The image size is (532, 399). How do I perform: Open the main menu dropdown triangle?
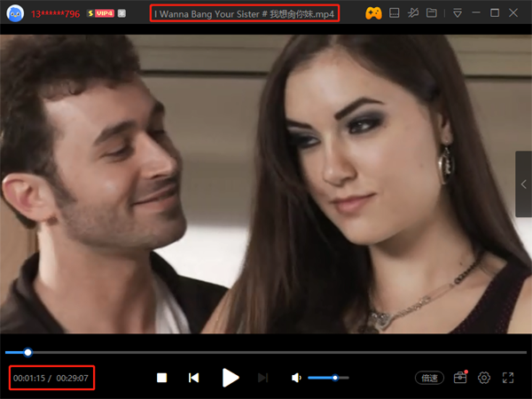[x=457, y=13]
